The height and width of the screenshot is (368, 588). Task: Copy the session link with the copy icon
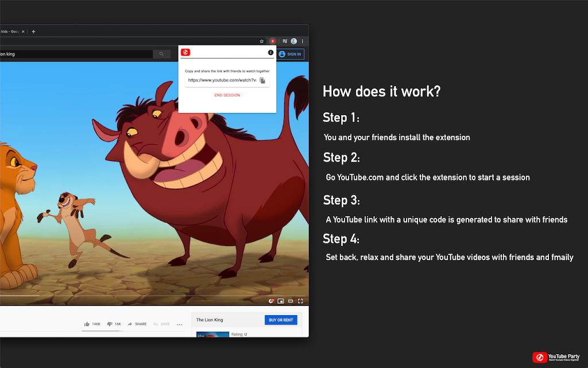coord(262,80)
